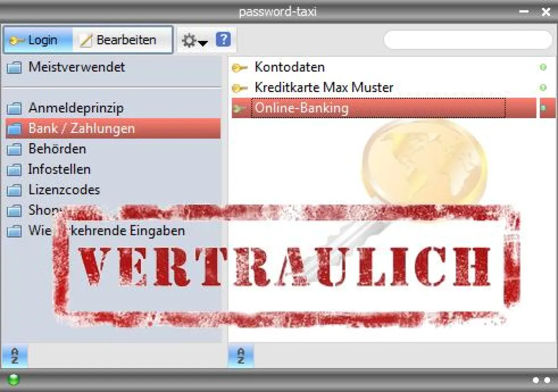Click folder icon beside Bank / Zahlungen
The height and width of the screenshot is (392, 558).
click(14, 129)
